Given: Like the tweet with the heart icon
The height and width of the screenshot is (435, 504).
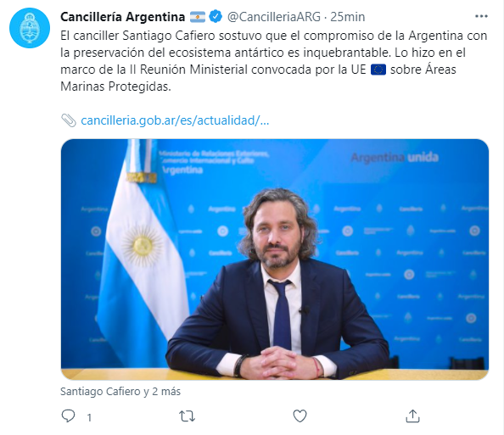Looking at the screenshot, I should tap(300, 416).
